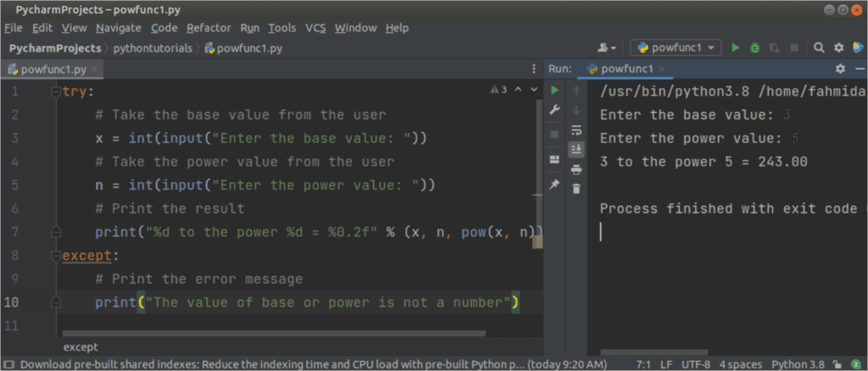Image resolution: width=868 pixels, height=371 pixels.
Task: Open the Run menu
Action: [250, 28]
